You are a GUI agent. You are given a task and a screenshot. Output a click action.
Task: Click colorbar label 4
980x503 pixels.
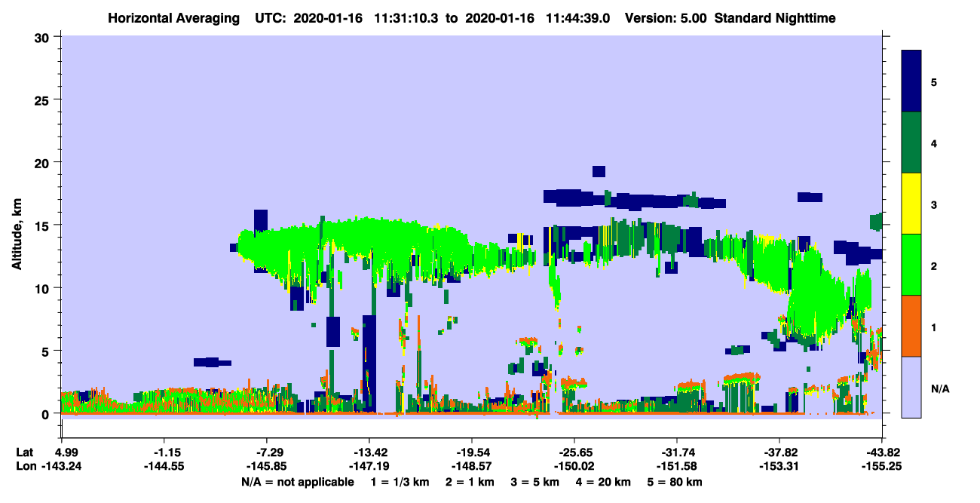934,143
